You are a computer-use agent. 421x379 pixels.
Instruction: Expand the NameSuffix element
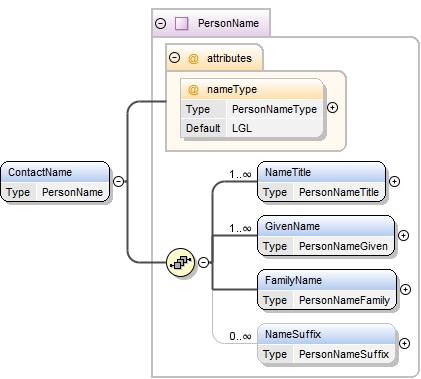[x=404, y=344]
